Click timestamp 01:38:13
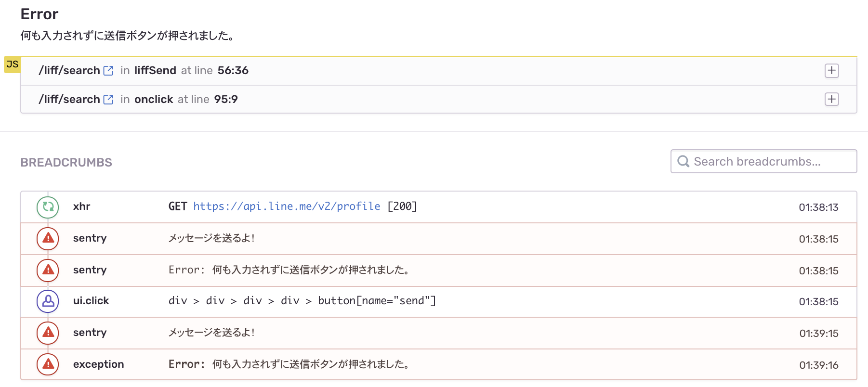This screenshot has height=387, width=868. tap(818, 207)
